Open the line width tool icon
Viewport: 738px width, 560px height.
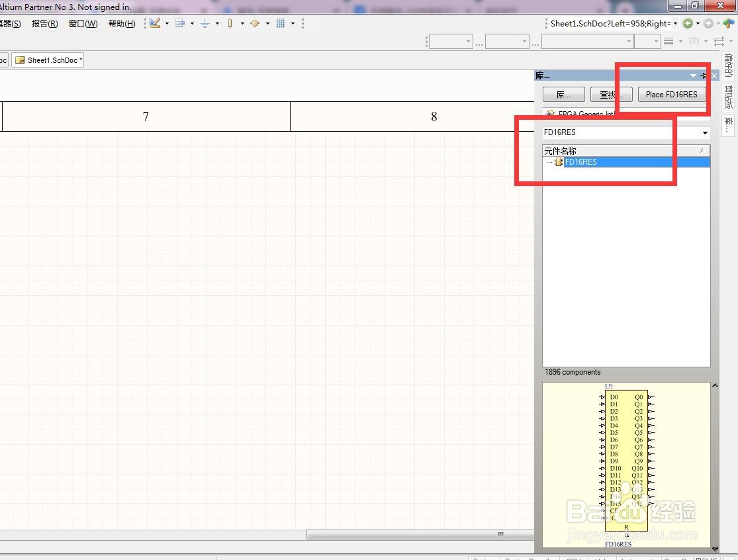pos(669,42)
